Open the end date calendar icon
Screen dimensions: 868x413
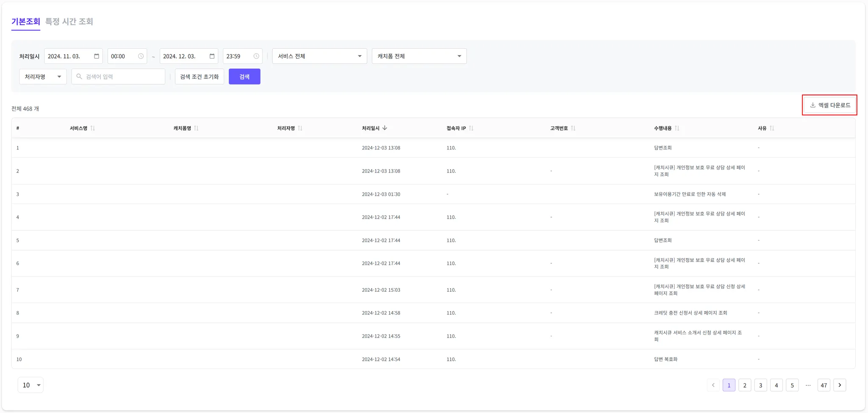[212, 56]
